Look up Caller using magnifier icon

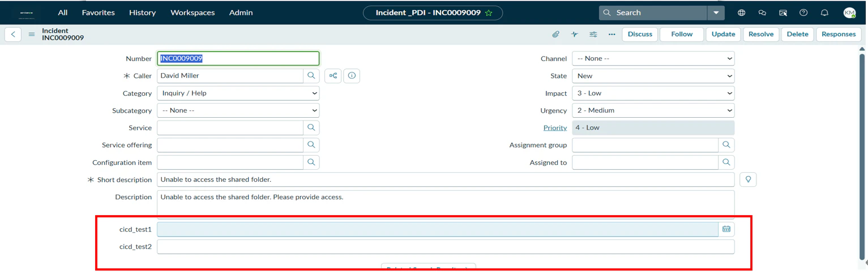point(311,75)
